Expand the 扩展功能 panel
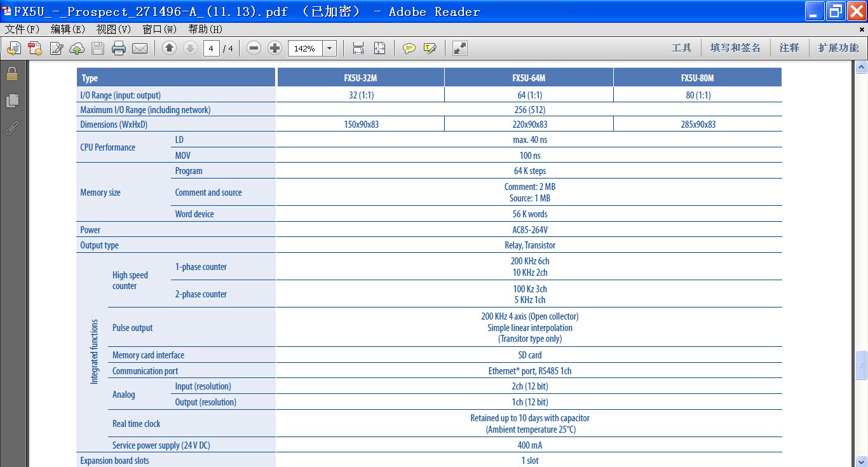The height and width of the screenshot is (467, 868). (x=838, y=48)
